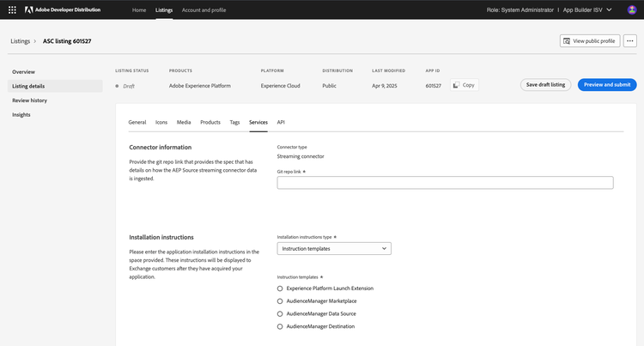
Task: Open Installation instructions type dropdown
Action: [x=334, y=249]
